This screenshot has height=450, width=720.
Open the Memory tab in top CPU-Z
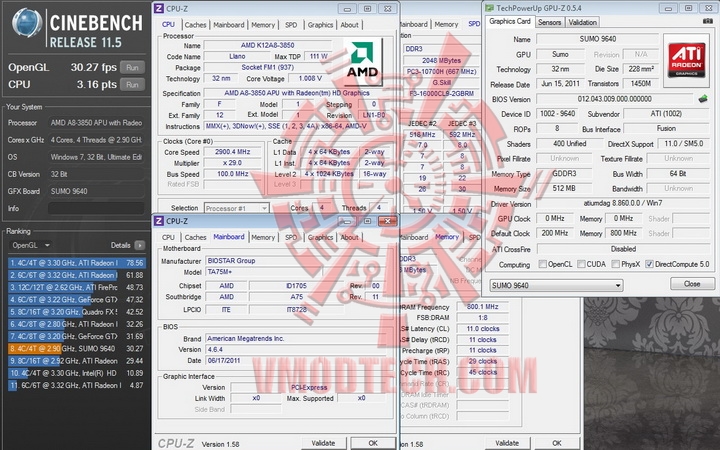pyautogui.click(x=263, y=25)
